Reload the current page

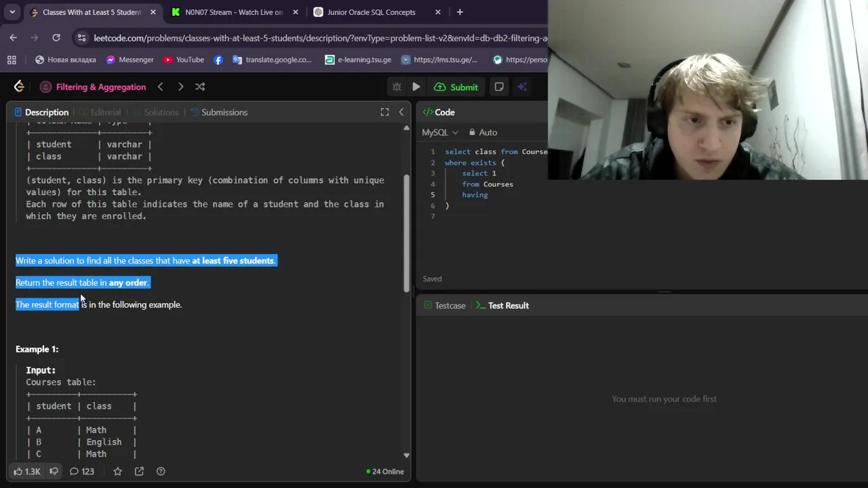56,38
